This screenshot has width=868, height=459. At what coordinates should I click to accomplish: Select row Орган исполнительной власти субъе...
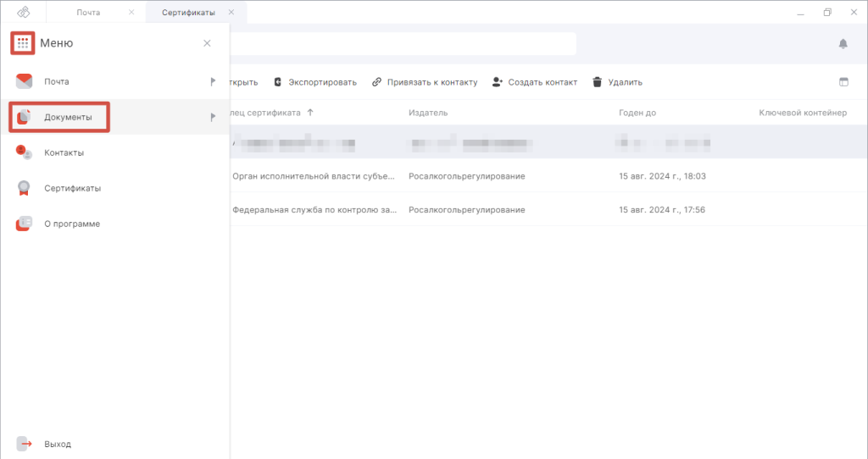pyautogui.click(x=548, y=176)
